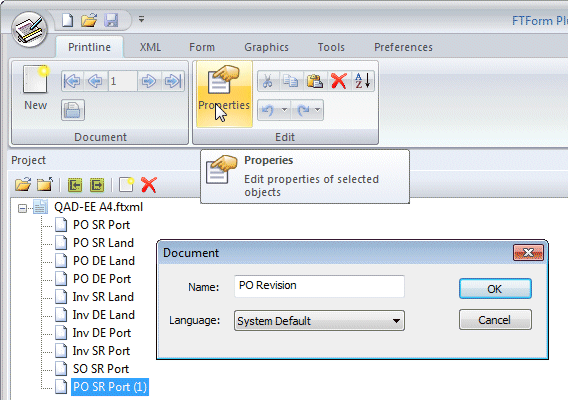This screenshot has height=400, width=568.
Task: Click the Name field containing PO Revision
Action: [319, 286]
